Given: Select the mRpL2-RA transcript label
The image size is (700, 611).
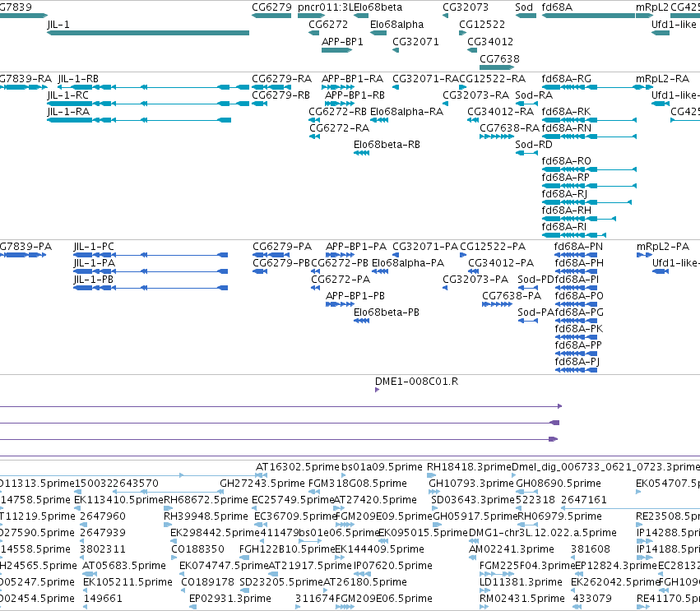Looking at the screenshot, I should click(662, 79).
